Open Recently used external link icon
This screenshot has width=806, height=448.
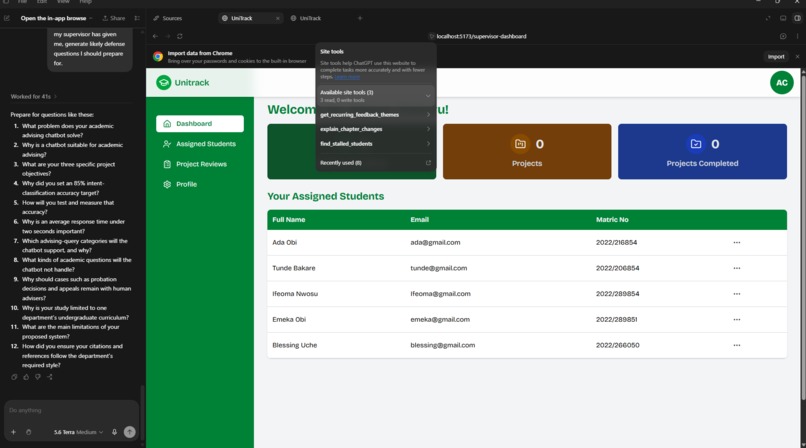[x=428, y=163]
